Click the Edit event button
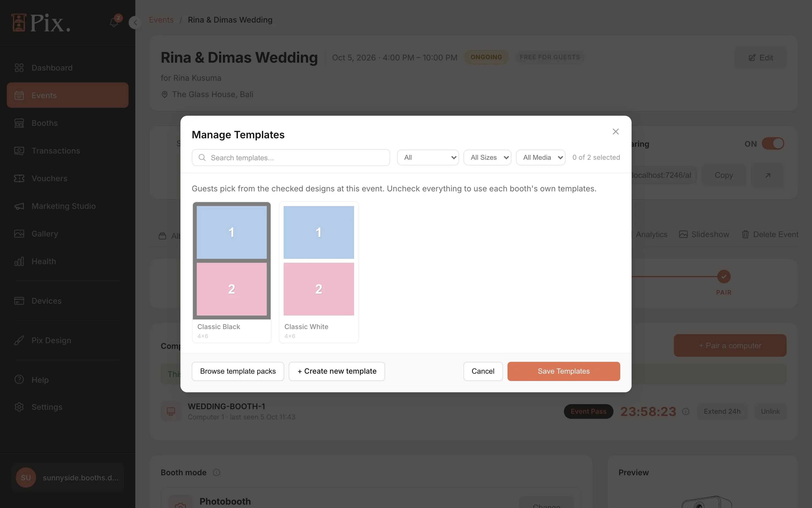 coord(761,58)
